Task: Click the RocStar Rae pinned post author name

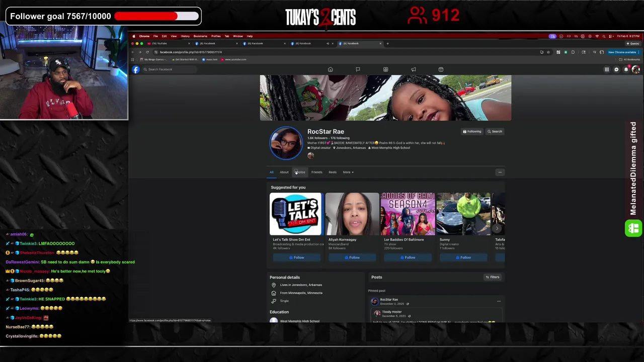Action: coord(389,300)
